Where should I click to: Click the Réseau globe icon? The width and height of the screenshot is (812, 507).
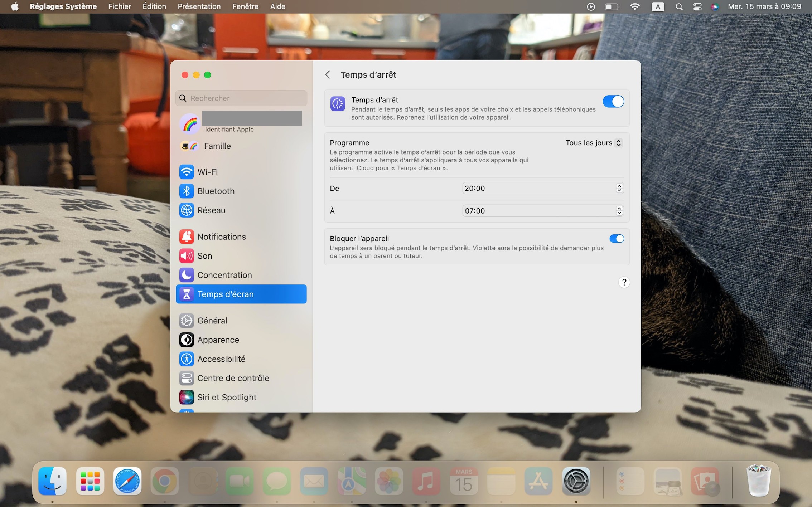click(186, 210)
